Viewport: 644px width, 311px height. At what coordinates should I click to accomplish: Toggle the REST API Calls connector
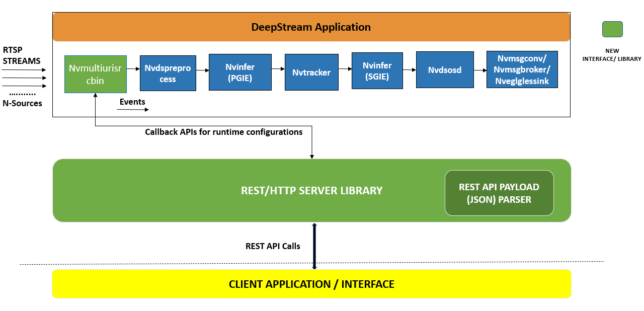(x=314, y=245)
